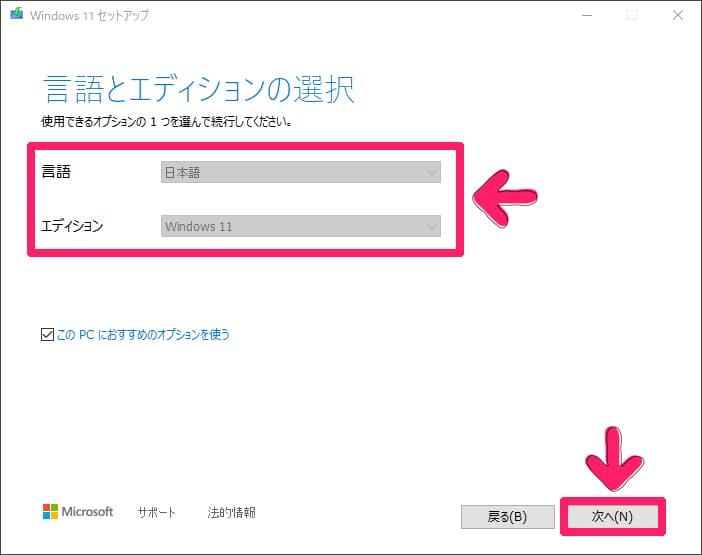Open the エディション dropdown showing Windows 11
The image size is (702, 555).
coord(300,226)
